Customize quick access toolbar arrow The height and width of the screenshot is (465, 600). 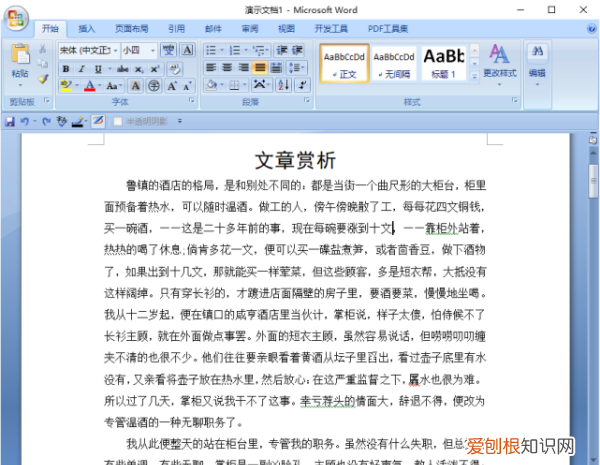[x=180, y=121]
